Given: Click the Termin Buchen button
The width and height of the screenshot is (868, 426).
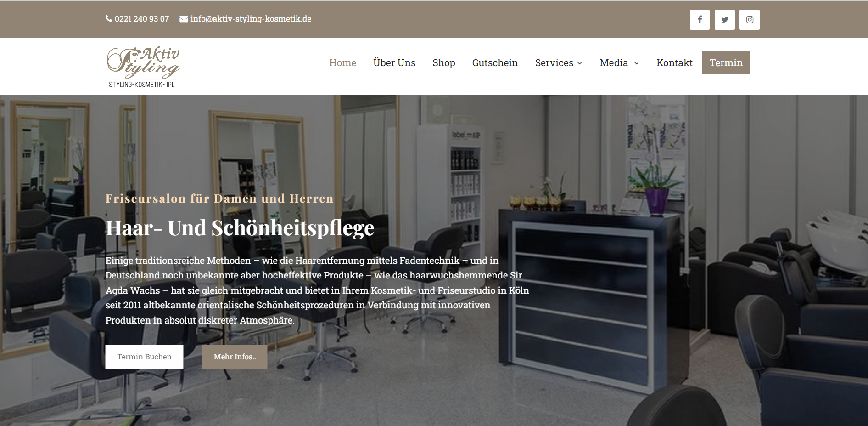Looking at the screenshot, I should coord(144,357).
